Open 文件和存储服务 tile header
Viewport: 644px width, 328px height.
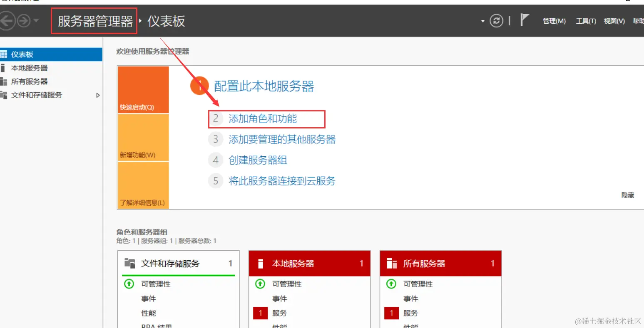pos(179,263)
